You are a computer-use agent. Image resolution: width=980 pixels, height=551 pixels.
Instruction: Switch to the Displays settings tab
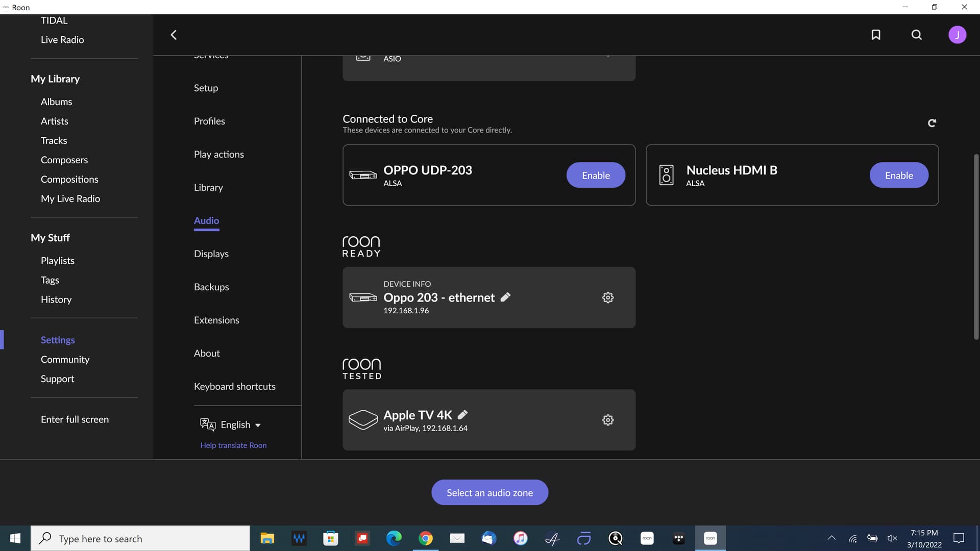pos(211,254)
